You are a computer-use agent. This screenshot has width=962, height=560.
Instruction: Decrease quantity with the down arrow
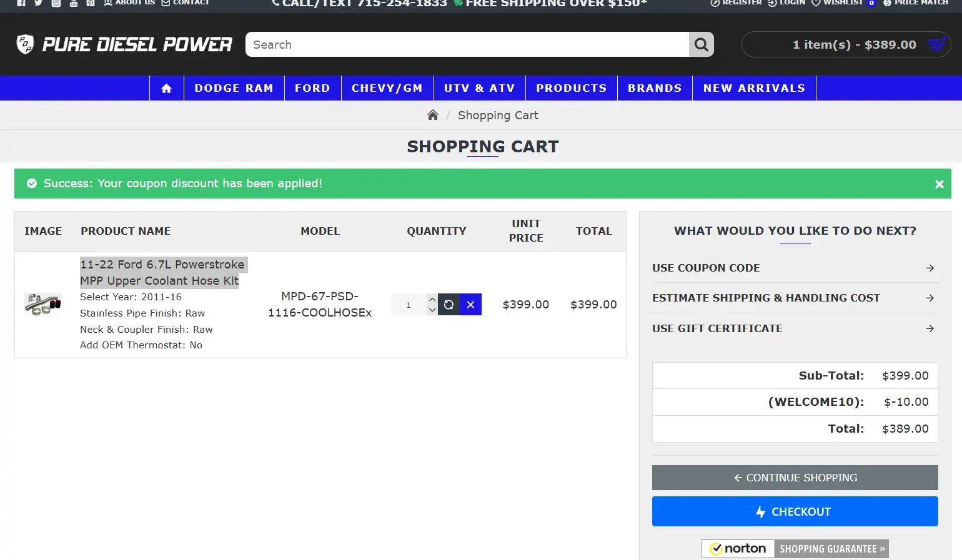(432, 310)
